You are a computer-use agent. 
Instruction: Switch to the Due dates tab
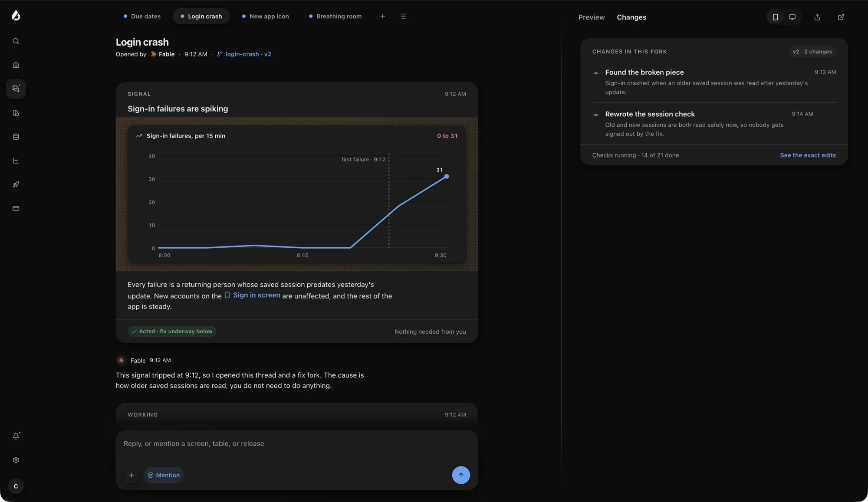pyautogui.click(x=141, y=16)
